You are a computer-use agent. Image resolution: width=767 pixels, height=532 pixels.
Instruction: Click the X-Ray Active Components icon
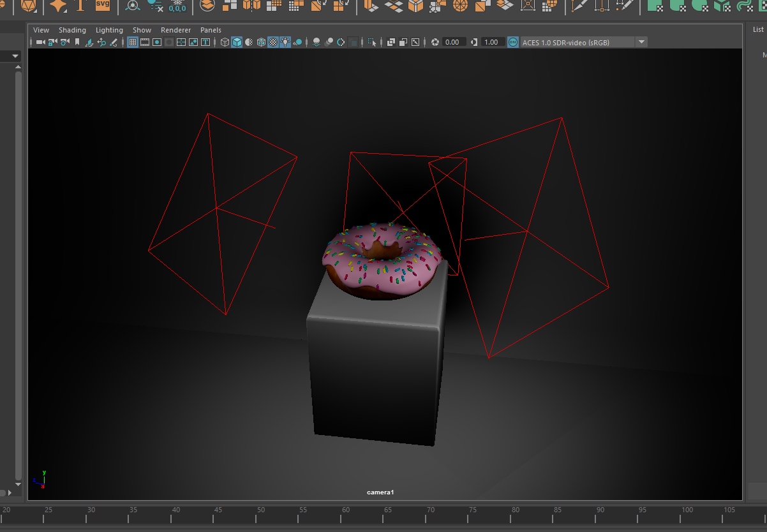[403, 42]
